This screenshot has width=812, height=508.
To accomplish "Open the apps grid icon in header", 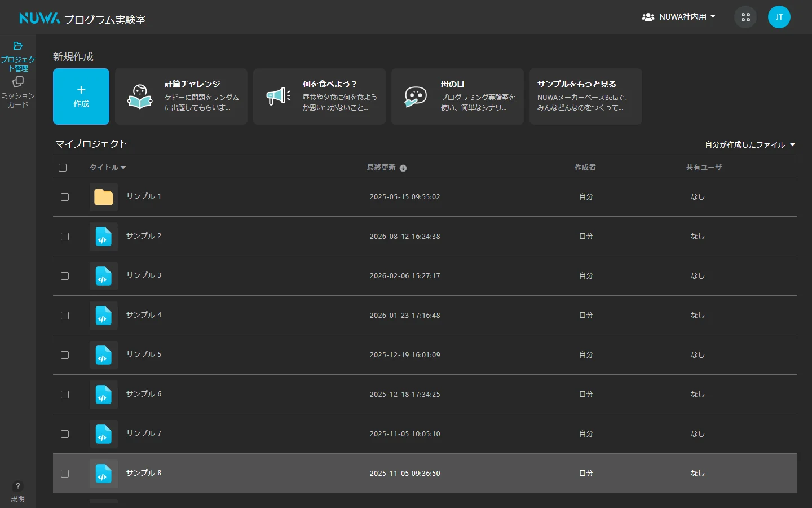I will click(745, 17).
